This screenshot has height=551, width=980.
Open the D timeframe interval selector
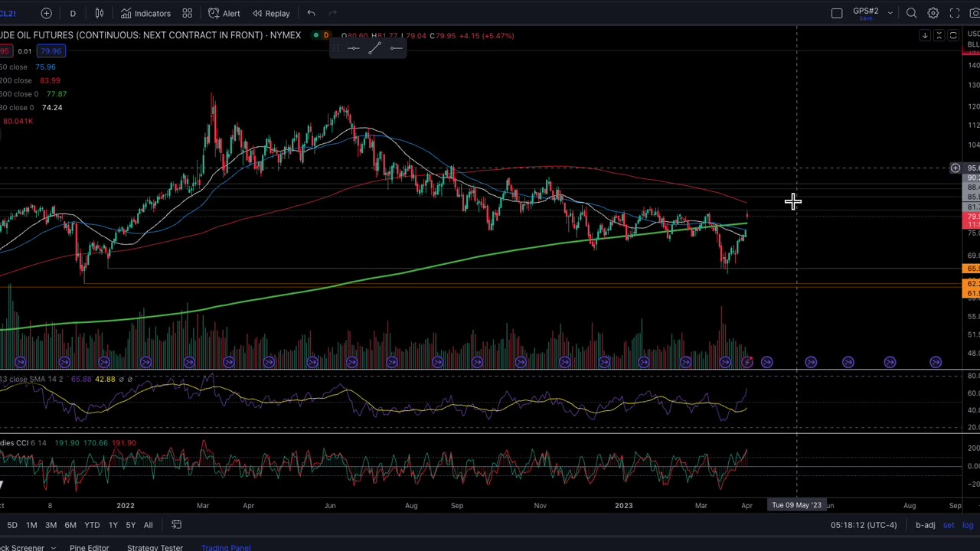point(73,13)
